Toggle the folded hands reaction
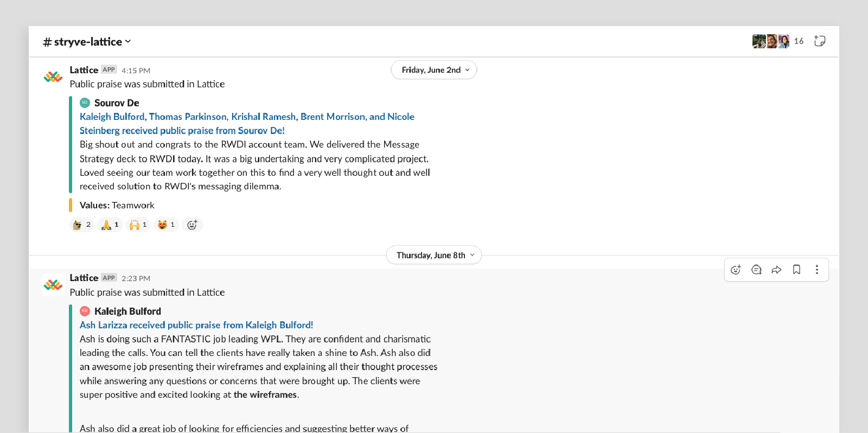The height and width of the screenshot is (433, 868). point(110,225)
